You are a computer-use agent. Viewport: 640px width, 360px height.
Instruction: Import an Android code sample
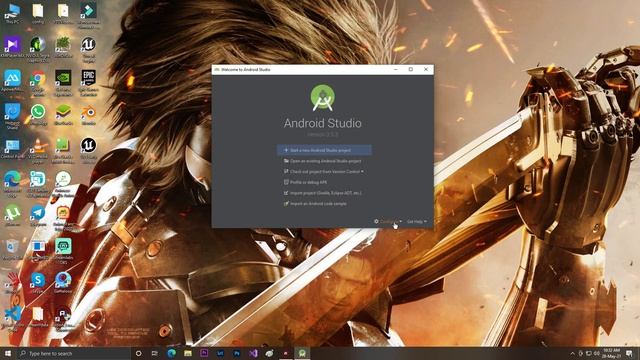coord(315,203)
